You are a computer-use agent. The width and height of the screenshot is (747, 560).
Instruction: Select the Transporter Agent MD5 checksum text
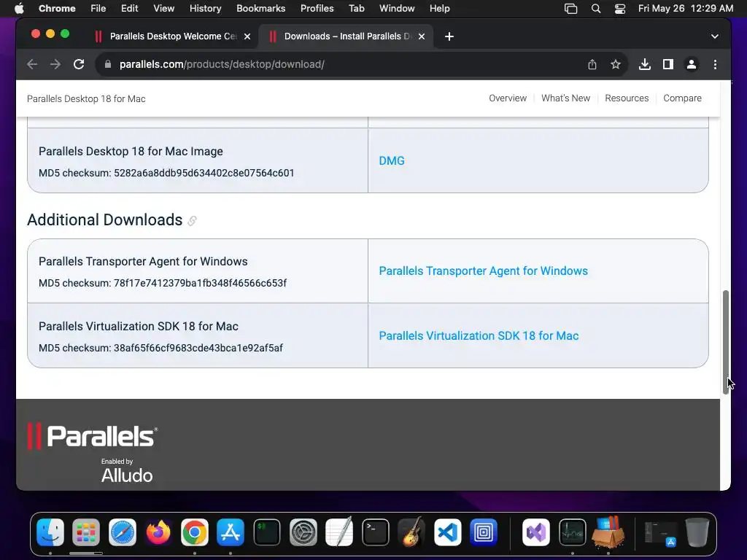coord(163,283)
